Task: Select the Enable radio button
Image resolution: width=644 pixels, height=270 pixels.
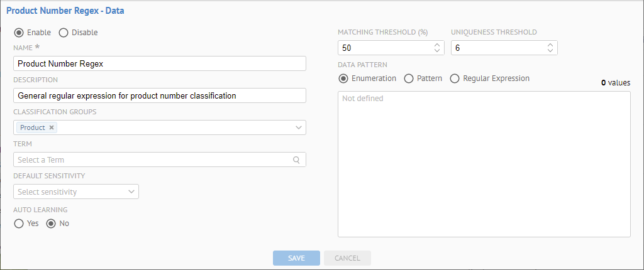Action: [x=19, y=32]
